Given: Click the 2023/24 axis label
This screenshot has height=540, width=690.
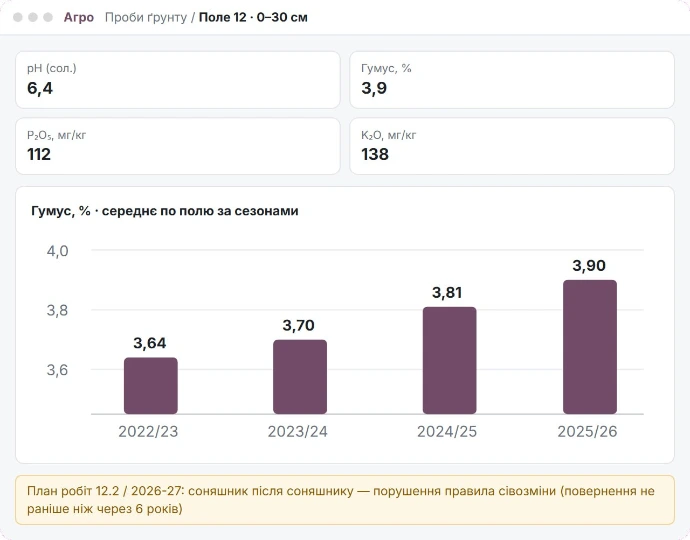Looking at the screenshot, I should [297, 431].
